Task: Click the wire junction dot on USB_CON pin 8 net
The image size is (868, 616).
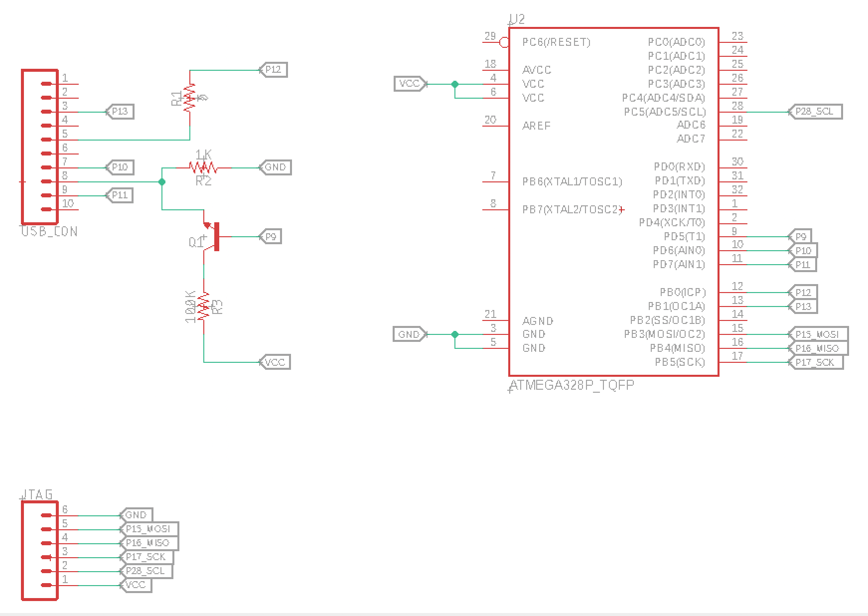Action: point(162,182)
